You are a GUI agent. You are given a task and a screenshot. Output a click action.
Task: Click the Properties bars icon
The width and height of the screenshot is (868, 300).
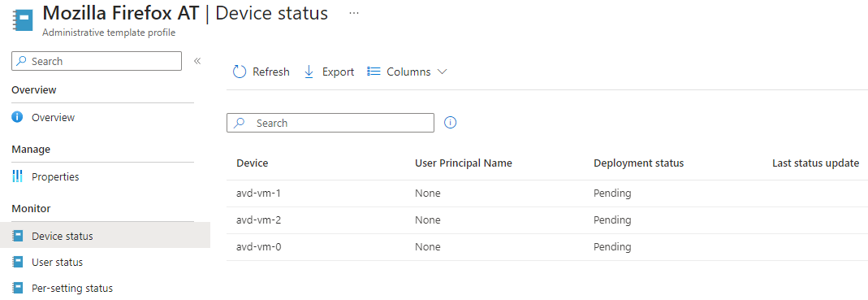(x=18, y=177)
